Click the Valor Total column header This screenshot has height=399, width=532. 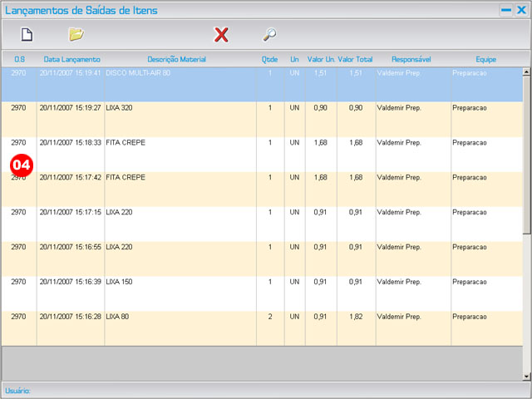tap(356, 60)
